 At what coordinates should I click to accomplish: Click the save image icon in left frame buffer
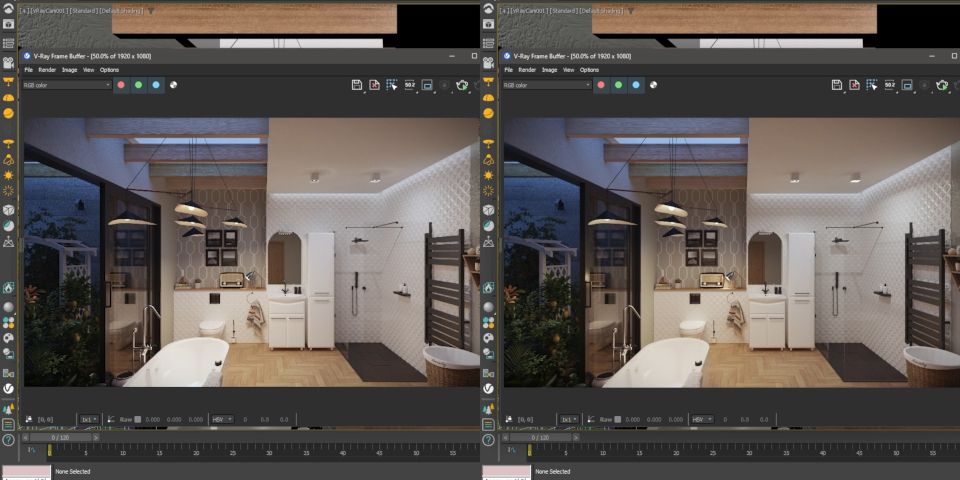pos(357,86)
